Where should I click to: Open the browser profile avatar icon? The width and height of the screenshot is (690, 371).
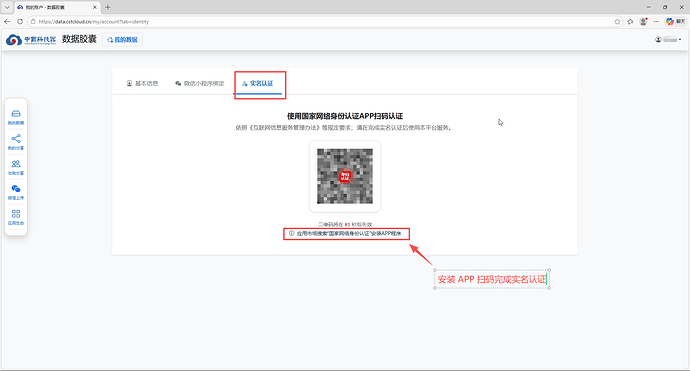point(643,22)
